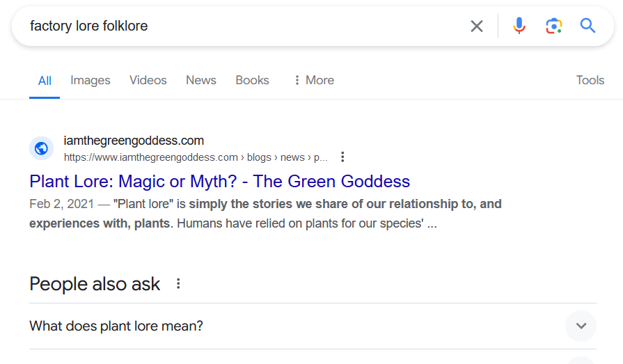The image size is (623, 364).
Task: Open the three-dot menu beside the result URL
Action: (342, 157)
